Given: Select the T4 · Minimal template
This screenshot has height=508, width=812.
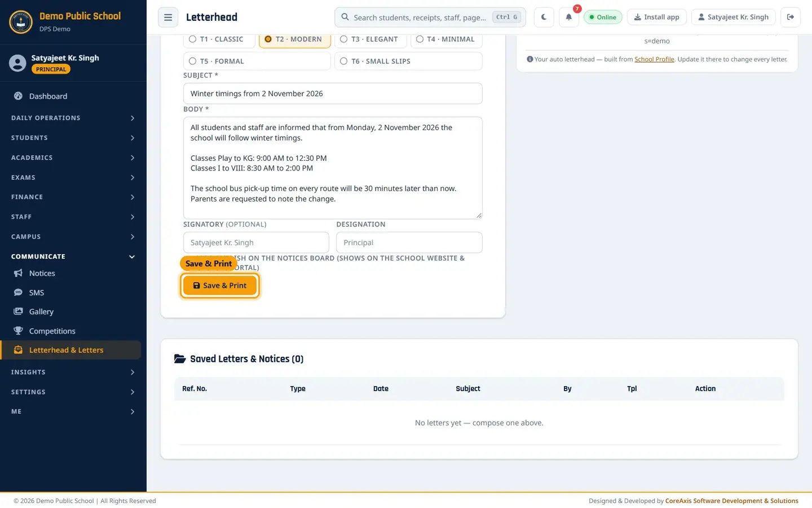Looking at the screenshot, I should click(x=446, y=40).
